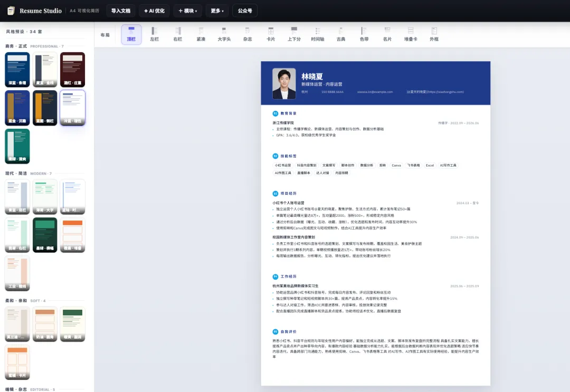Switch to the 时间轴 layout
Image resolution: width=570 pixels, height=392 pixels.
click(318, 35)
